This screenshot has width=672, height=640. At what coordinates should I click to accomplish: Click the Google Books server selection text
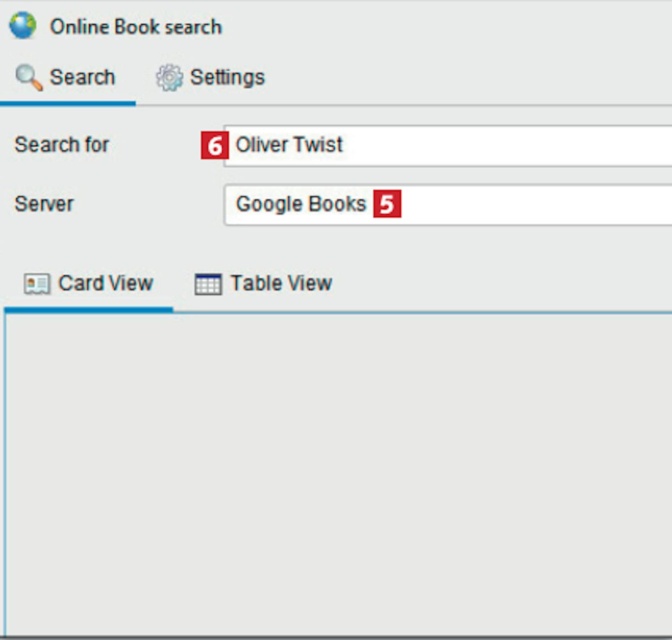[x=301, y=204]
